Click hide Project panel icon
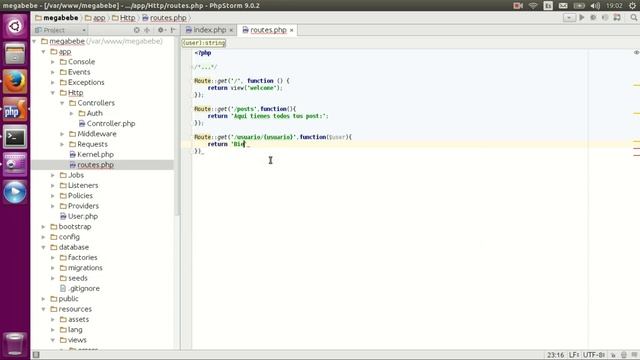640x360 pixels. [173, 30]
